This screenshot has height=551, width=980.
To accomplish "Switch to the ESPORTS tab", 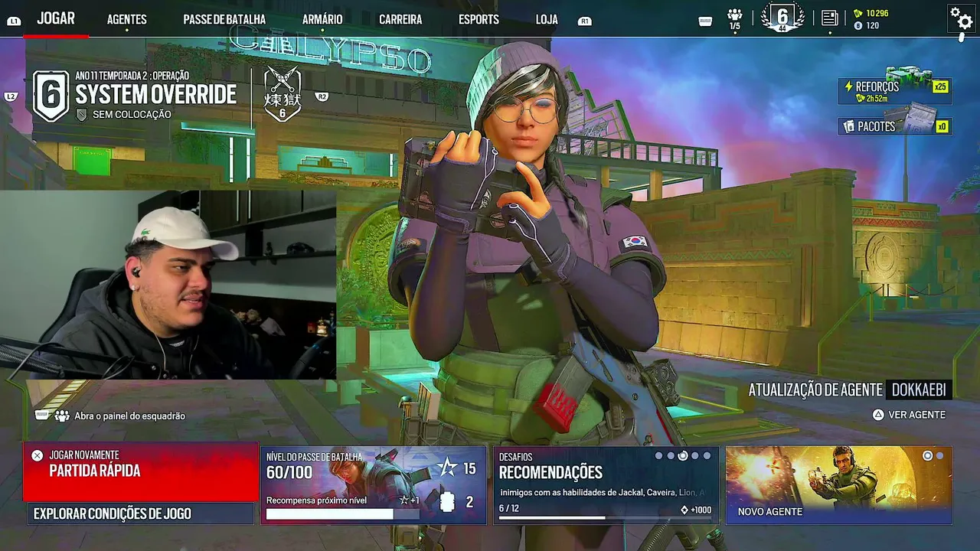I will coord(479,20).
